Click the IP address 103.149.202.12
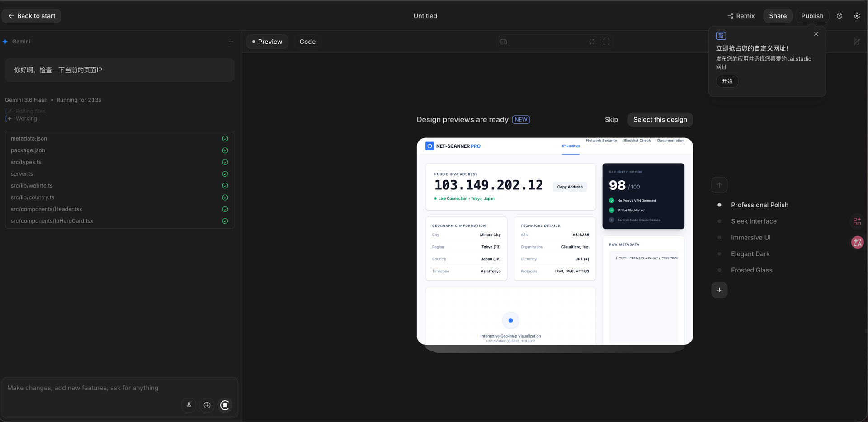 coord(489,185)
